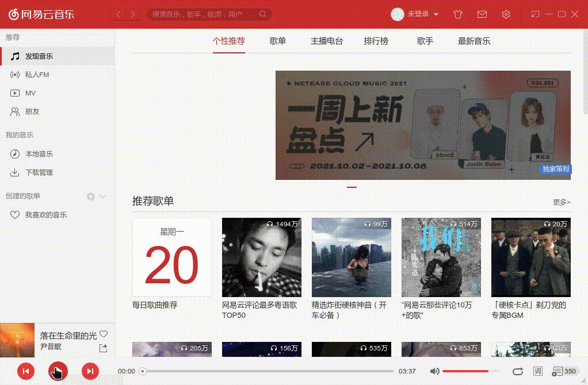Mute the volume speaker icon
This screenshot has height=385, width=588.
click(436, 371)
